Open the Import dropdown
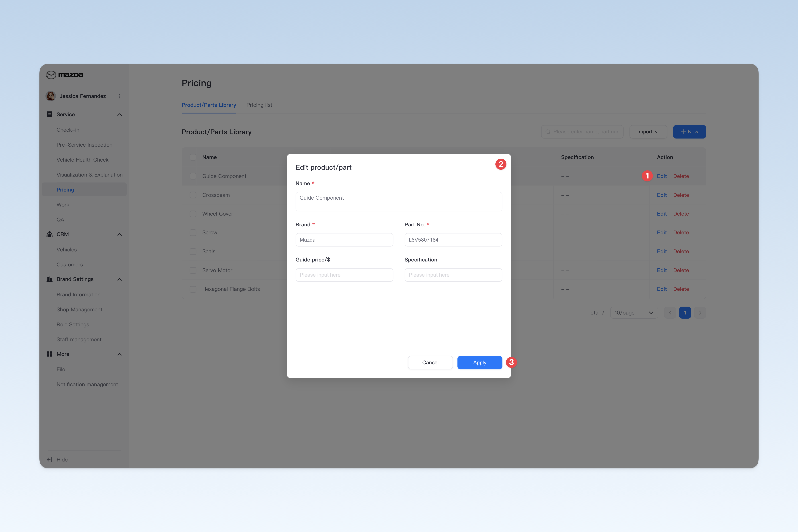 coord(648,132)
